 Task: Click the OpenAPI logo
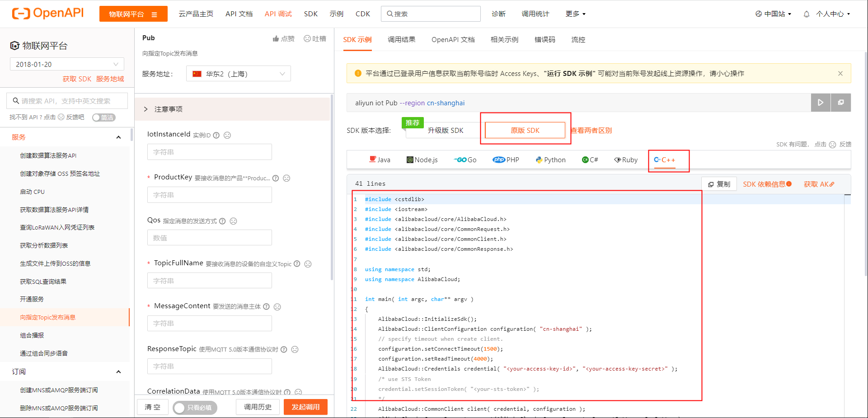(48, 13)
